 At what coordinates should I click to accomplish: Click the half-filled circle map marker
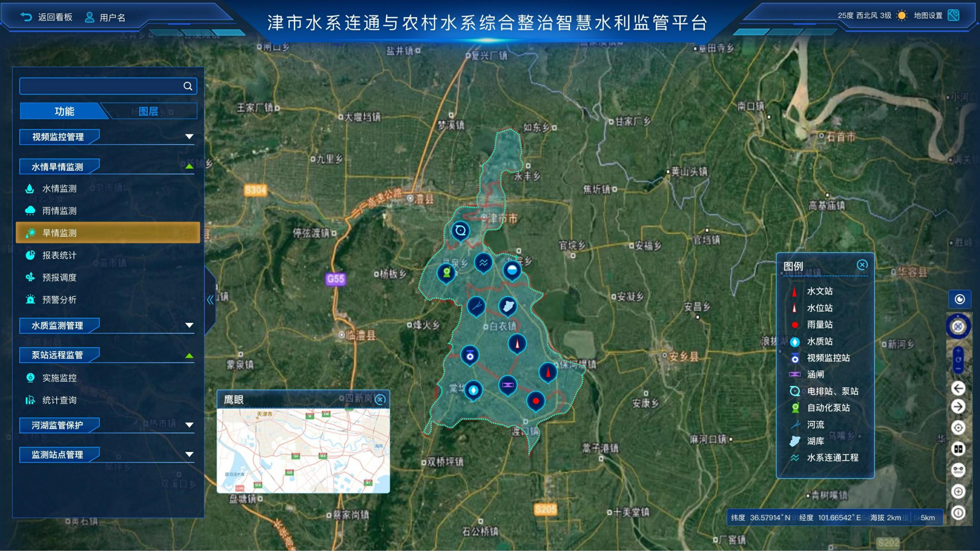tap(512, 271)
